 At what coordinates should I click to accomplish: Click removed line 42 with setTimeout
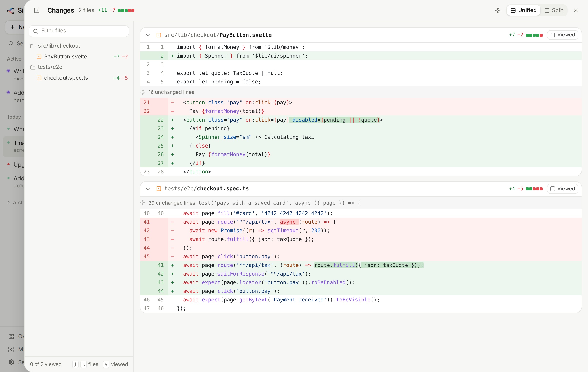(x=361, y=231)
